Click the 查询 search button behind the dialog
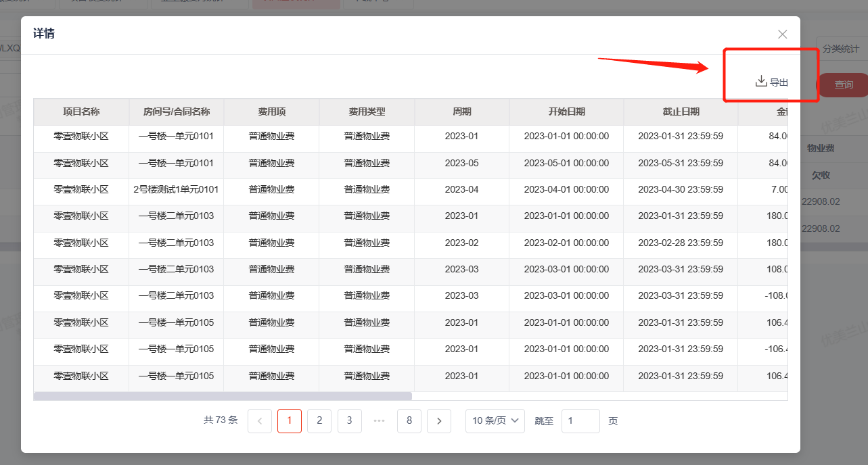Viewport: 868px width, 465px height. (x=843, y=85)
